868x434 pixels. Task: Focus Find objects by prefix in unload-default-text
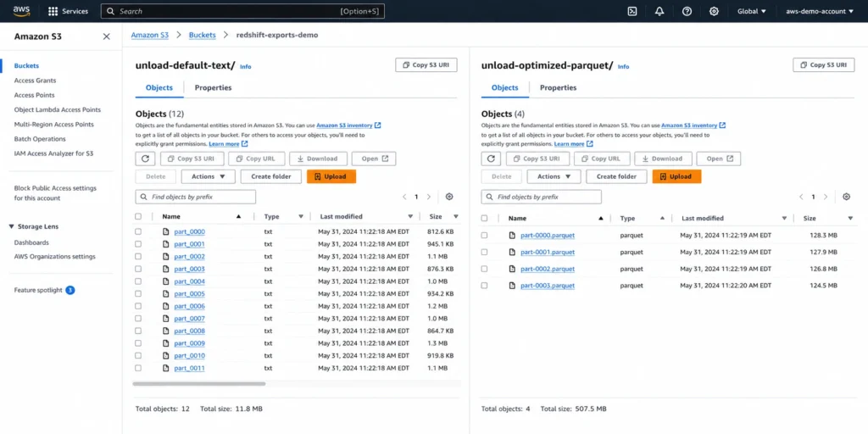point(196,197)
